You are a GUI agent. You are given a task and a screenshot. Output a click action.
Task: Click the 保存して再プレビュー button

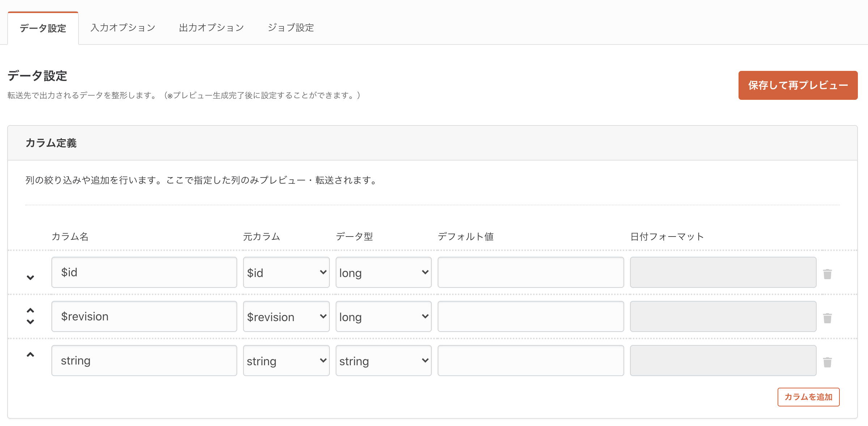coord(798,85)
